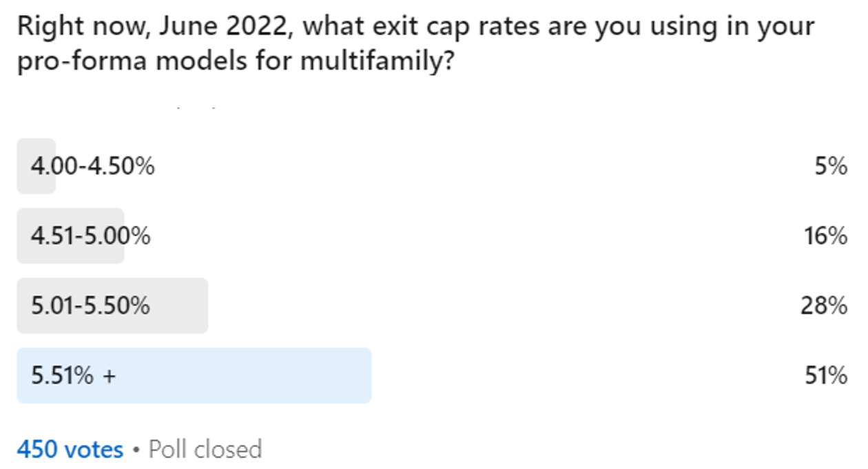The width and height of the screenshot is (868, 469).
Task: Open the 450 votes link
Action: click(70, 450)
